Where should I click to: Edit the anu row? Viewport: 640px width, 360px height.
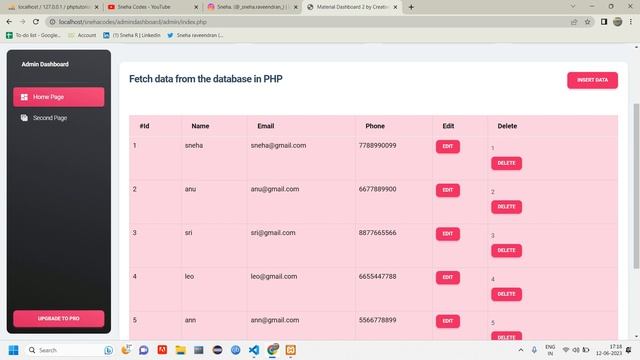point(448,190)
